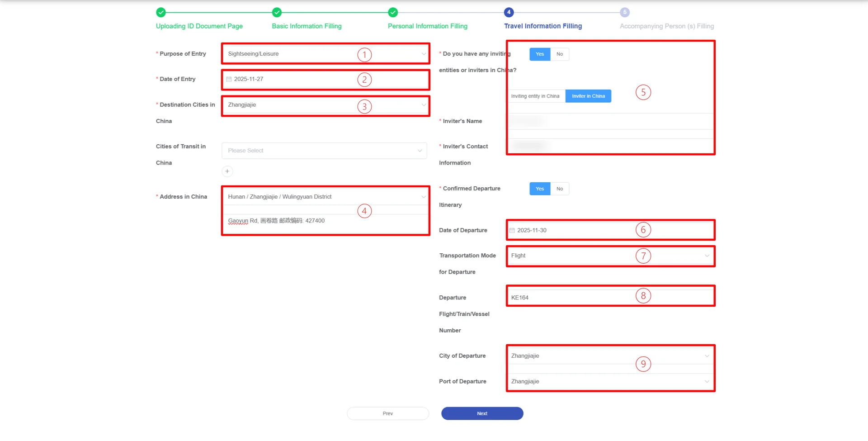Click the Next button

(x=482, y=413)
